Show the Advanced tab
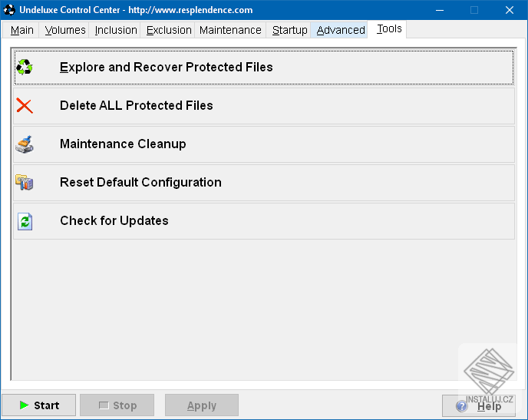 [341, 30]
